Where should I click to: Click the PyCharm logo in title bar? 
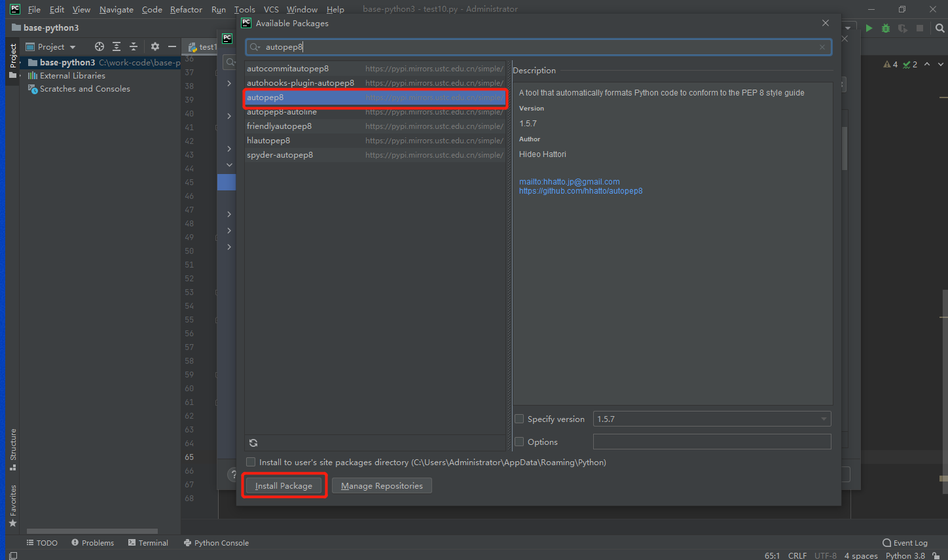(x=14, y=9)
